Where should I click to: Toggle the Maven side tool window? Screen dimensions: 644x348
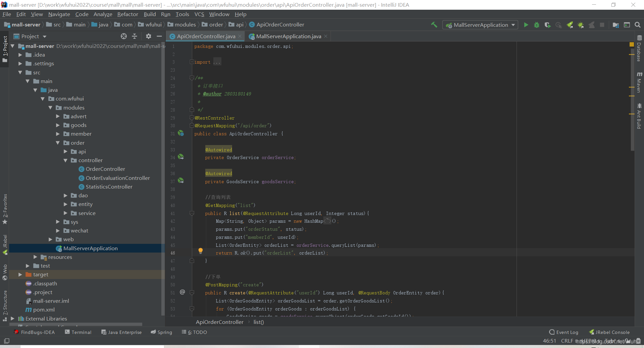click(x=639, y=82)
